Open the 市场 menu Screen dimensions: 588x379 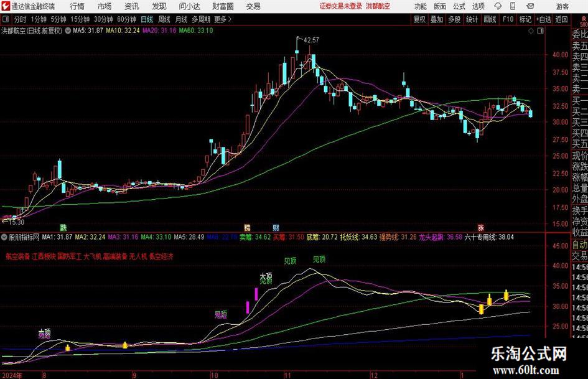[105, 6]
